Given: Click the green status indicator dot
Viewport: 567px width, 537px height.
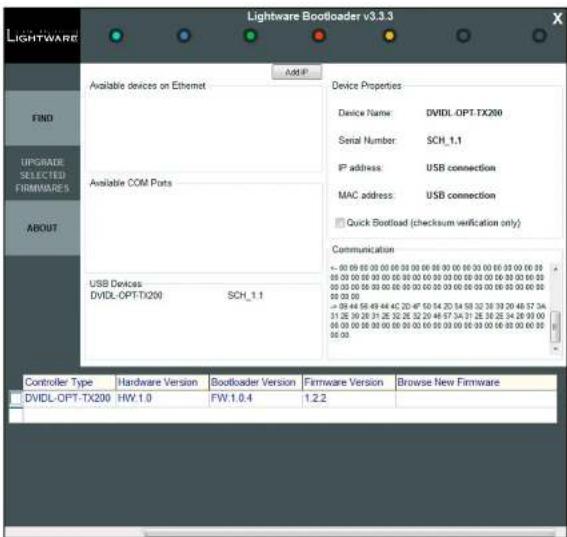Looking at the screenshot, I should click(x=251, y=36).
